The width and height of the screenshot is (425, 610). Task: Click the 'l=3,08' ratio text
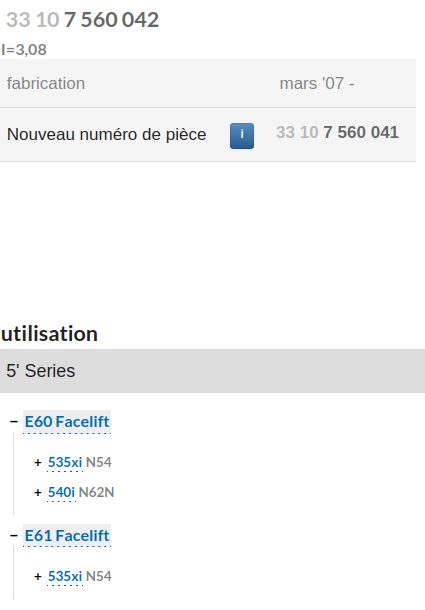(x=24, y=50)
